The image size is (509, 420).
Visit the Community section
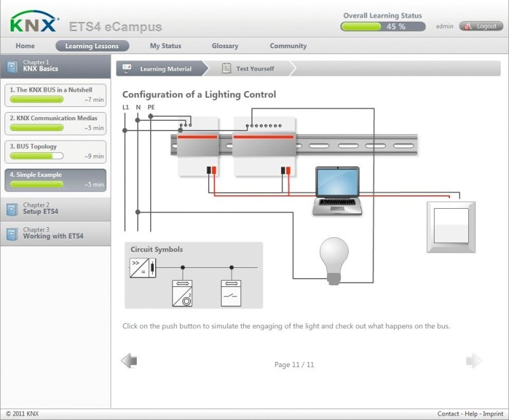point(288,46)
